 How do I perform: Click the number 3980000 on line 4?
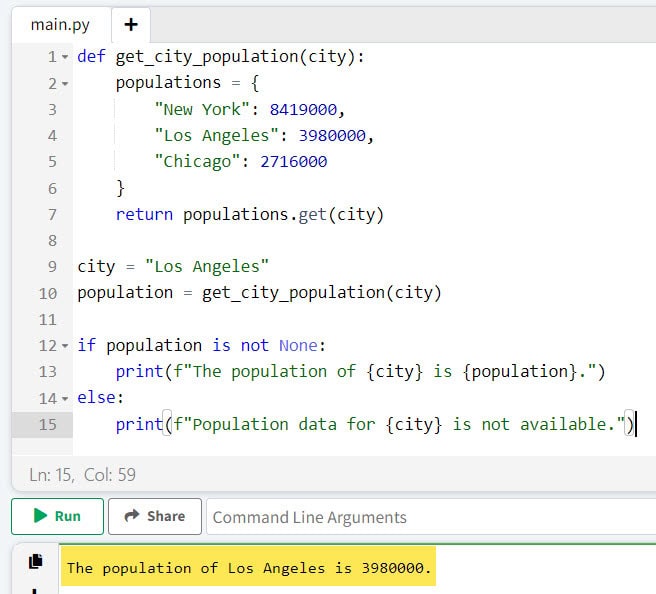click(332, 136)
